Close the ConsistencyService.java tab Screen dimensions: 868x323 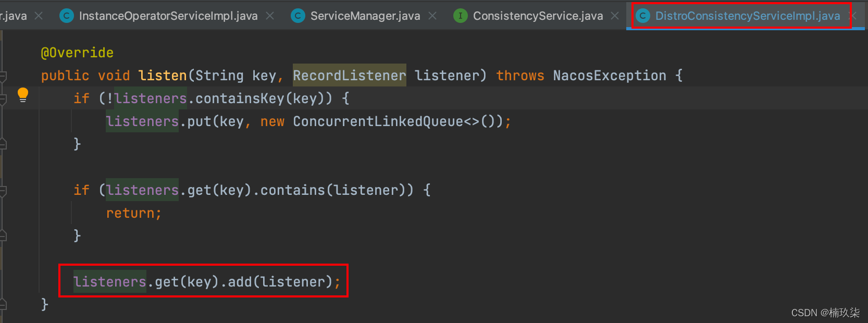(x=615, y=16)
